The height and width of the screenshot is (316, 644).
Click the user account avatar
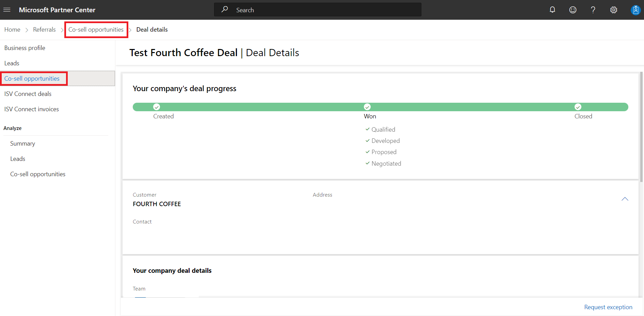(635, 10)
